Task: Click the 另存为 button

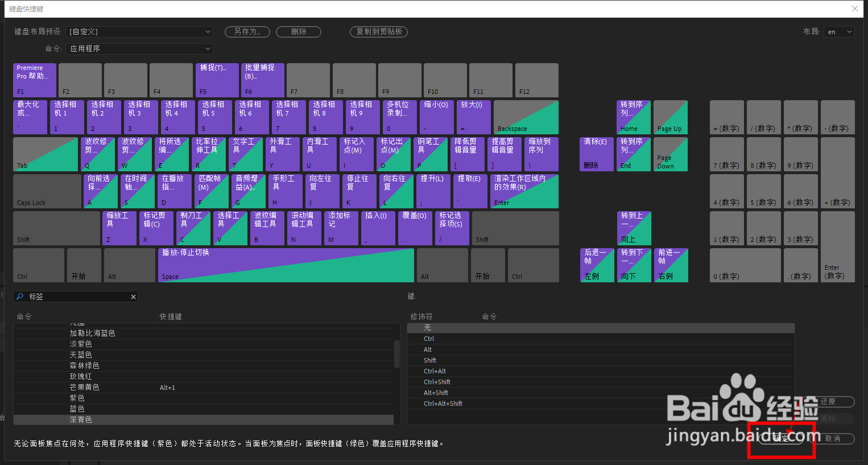Action: tap(247, 32)
